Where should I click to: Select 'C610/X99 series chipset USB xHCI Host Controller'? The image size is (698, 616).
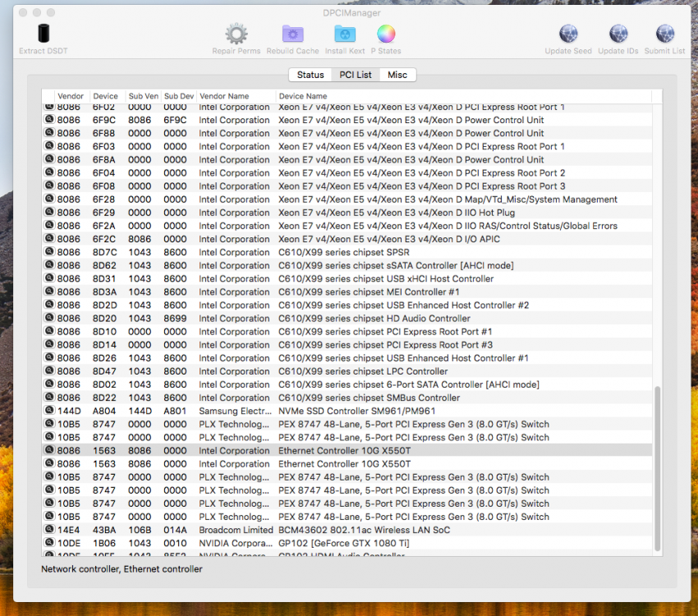pos(386,278)
